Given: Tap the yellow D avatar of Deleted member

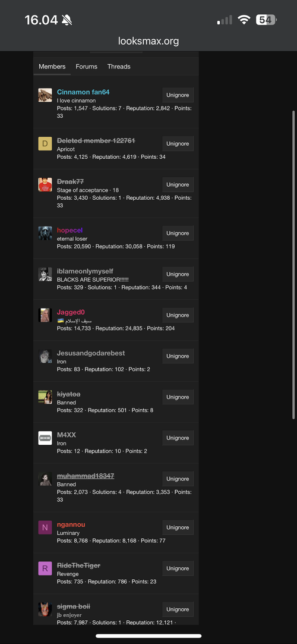Looking at the screenshot, I should click(x=45, y=144).
